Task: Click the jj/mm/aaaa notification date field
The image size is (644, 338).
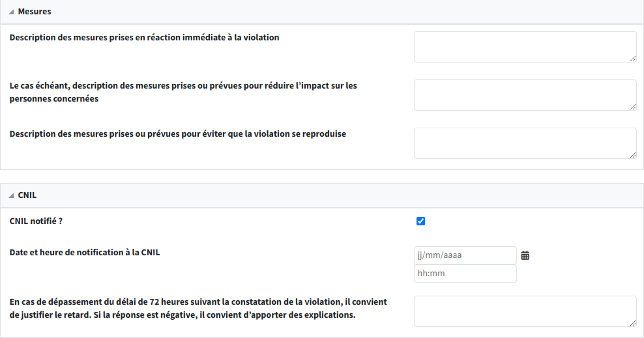Action: 465,255
